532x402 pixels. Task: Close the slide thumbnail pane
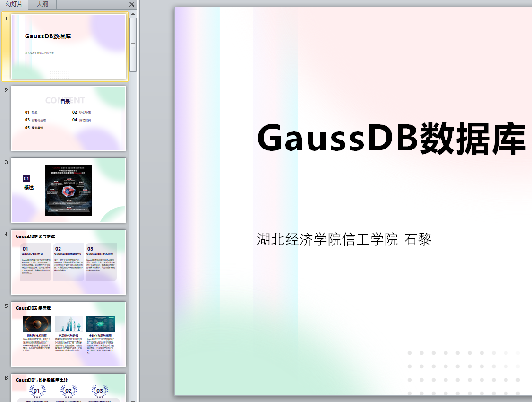click(132, 5)
